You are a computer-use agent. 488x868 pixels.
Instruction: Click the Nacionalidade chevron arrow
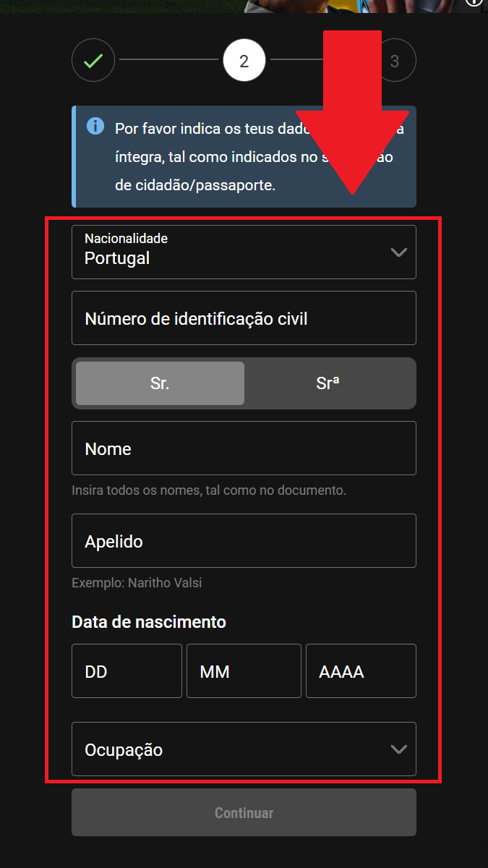click(x=398, y=252)
